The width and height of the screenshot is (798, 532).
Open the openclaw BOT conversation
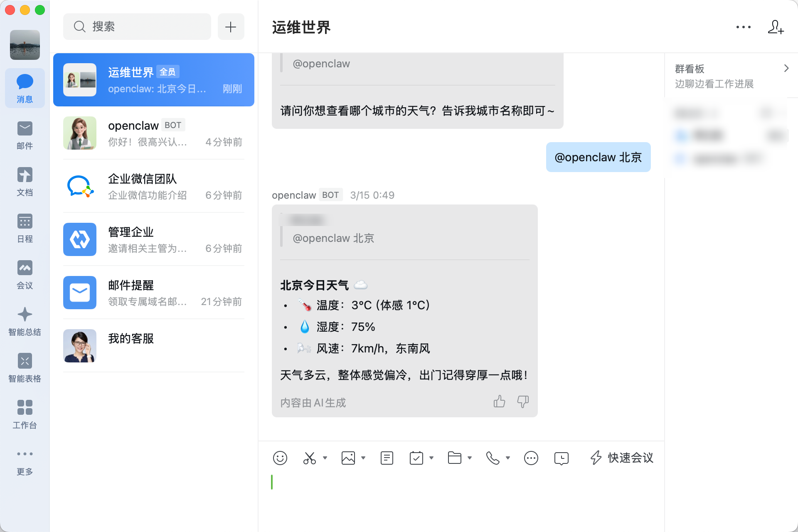point(153,133)
